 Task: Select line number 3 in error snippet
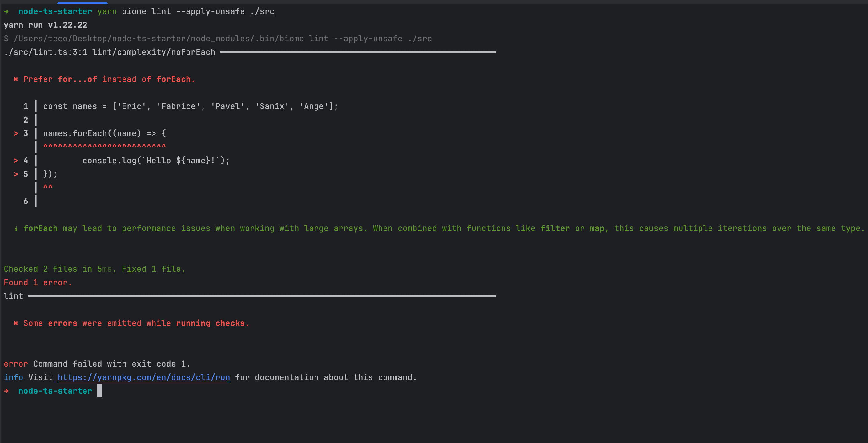click(25, 133)
